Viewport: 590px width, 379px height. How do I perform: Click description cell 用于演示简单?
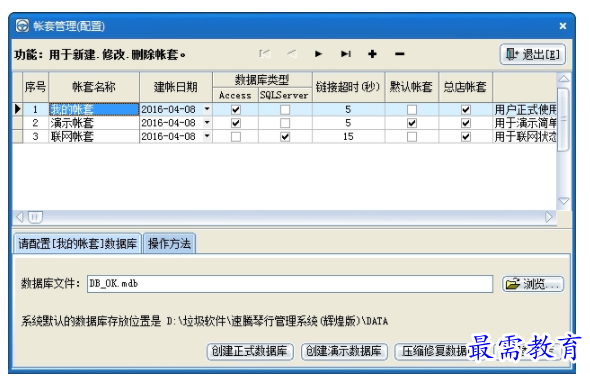(525, 123)
